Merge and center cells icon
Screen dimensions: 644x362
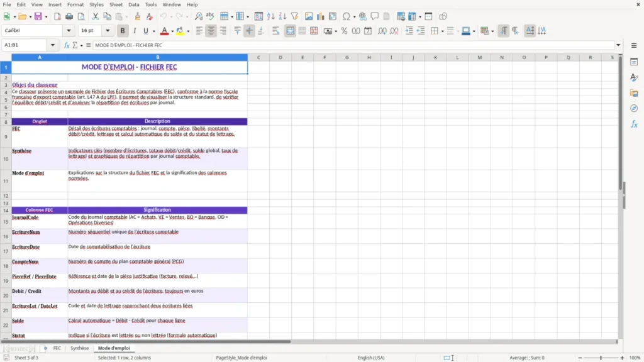click(x=290, y=31)
